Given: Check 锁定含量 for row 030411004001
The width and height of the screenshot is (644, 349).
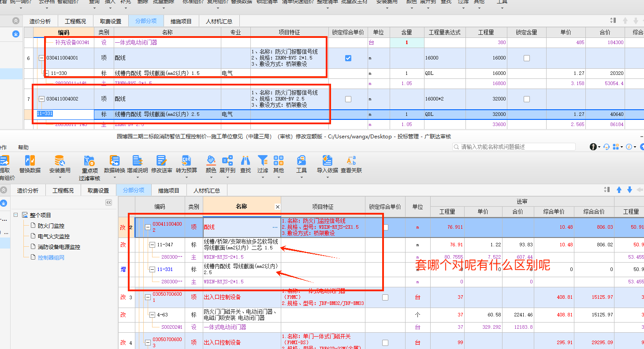Looking at the screenshot, I should pyautogui.click(x=526, y=58).
